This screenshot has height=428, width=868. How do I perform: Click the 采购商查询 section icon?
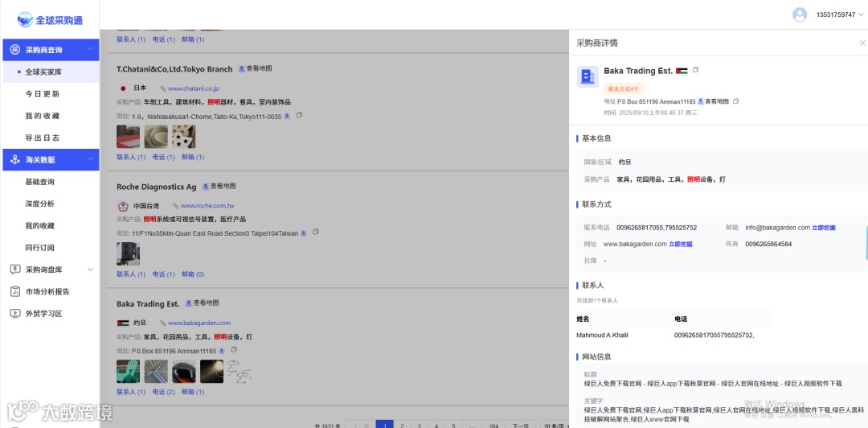pos(15,49)
